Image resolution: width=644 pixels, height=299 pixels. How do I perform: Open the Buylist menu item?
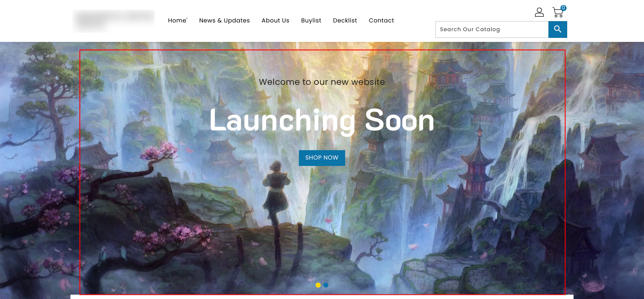pos(311,20)
